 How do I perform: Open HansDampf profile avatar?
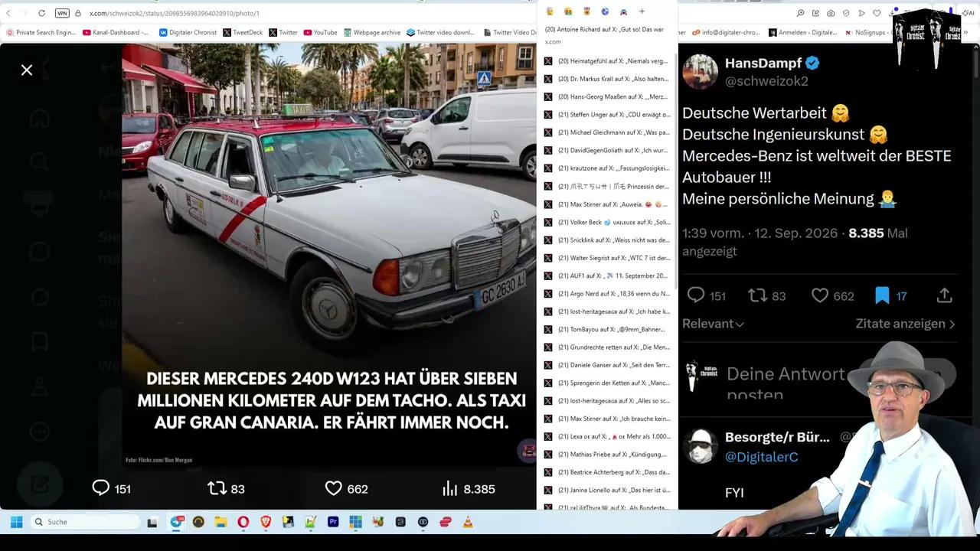coord(700,72)
